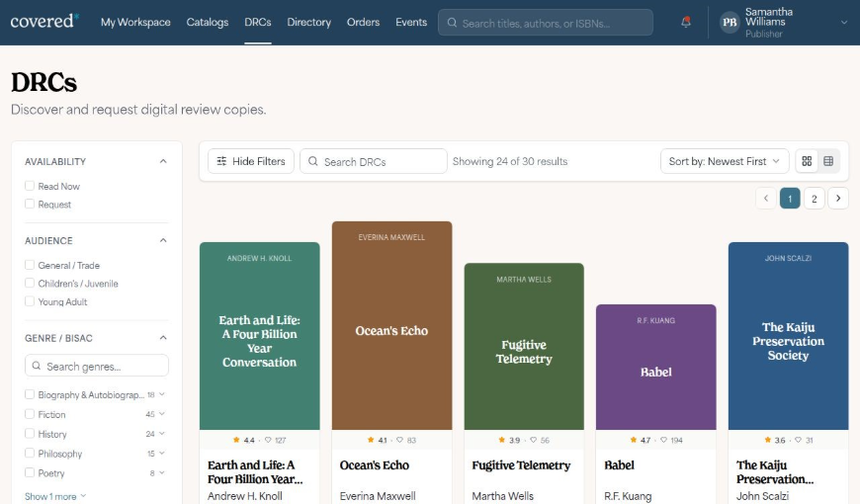Click the covered logo
860x504 pixels.
click(x=44, y=22)
